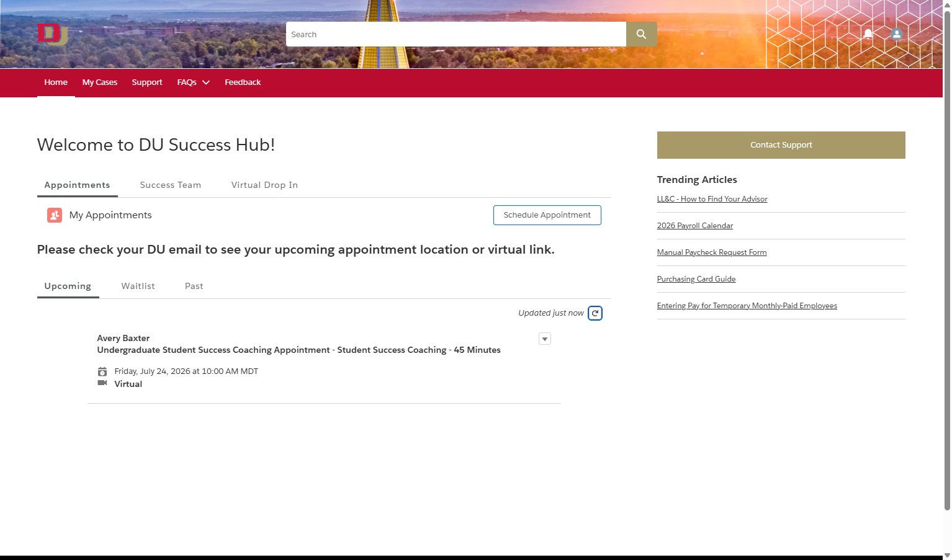Screen dimensions: 952x560
Task: Focus the Search input field
Action: (x=456, y=34)
